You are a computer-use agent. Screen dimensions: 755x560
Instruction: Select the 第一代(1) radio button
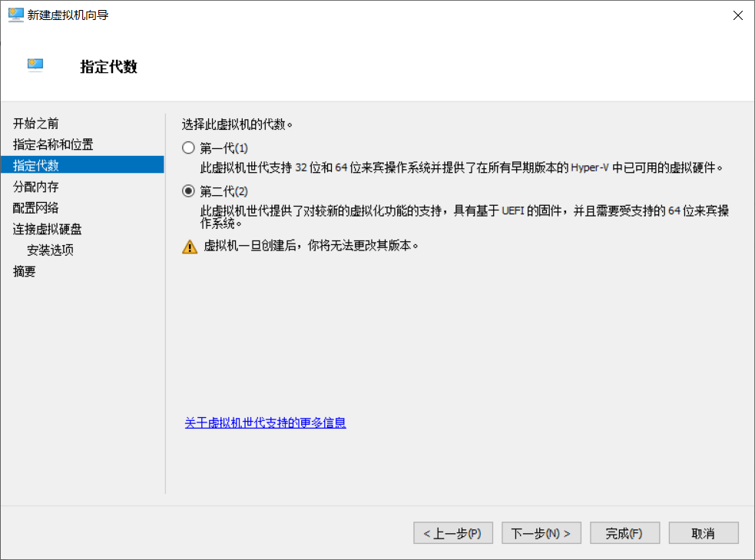(187, 147)
